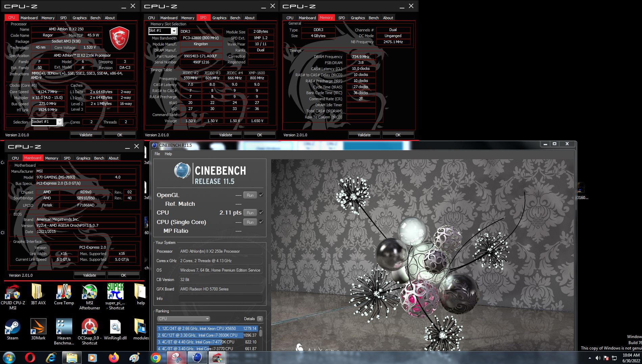Toggle the OpenGL test checkbox in Cinebench
The height and width of the screenshot is (364, 642).
click(x=261, y=195)
